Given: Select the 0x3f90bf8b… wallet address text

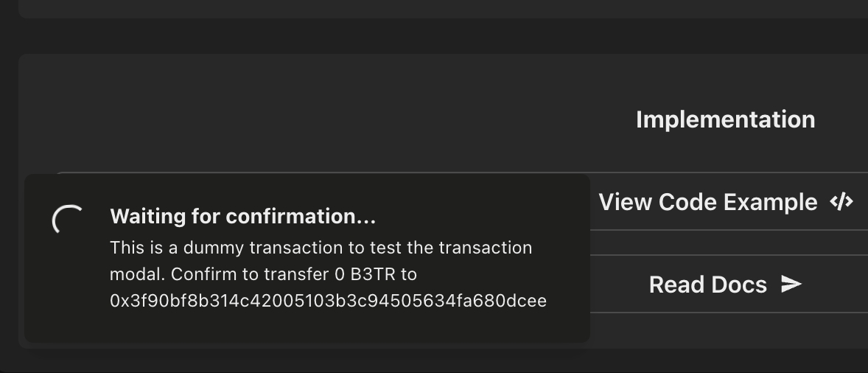Looking at the screenshot, I should (x=328, y=301).
